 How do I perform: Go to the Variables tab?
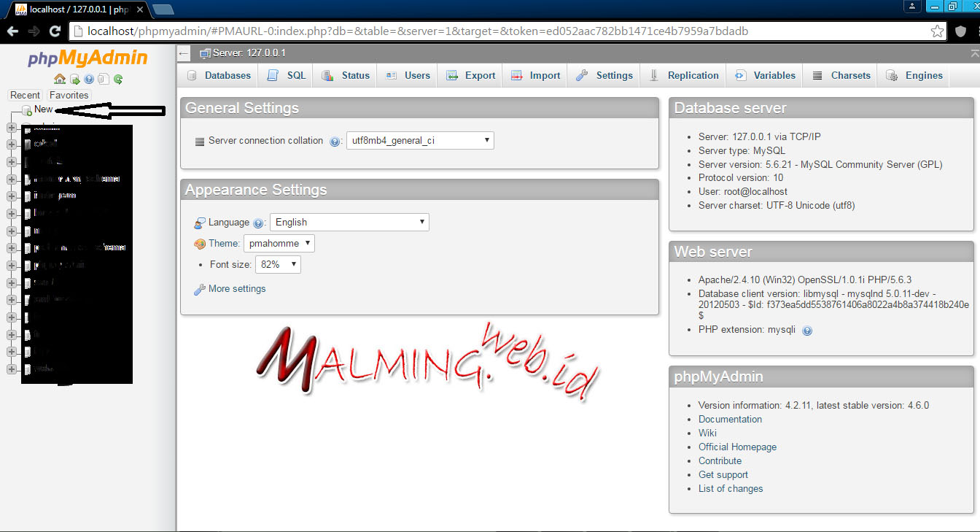772,75
